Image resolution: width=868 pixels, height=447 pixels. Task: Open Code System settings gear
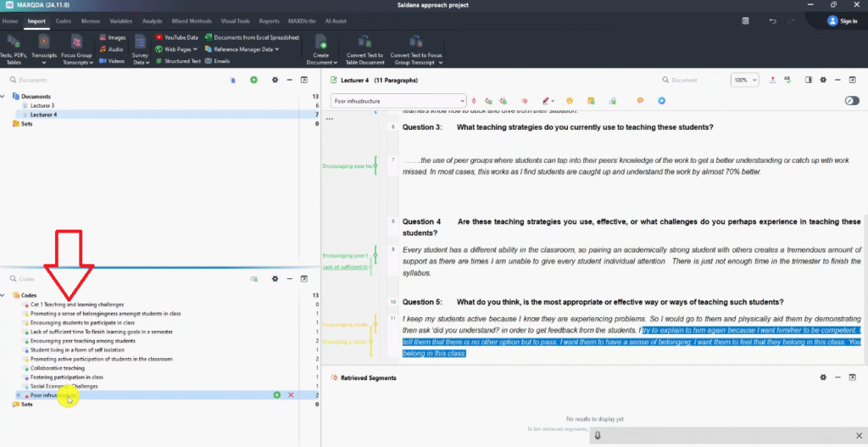(x=275, y=278)
